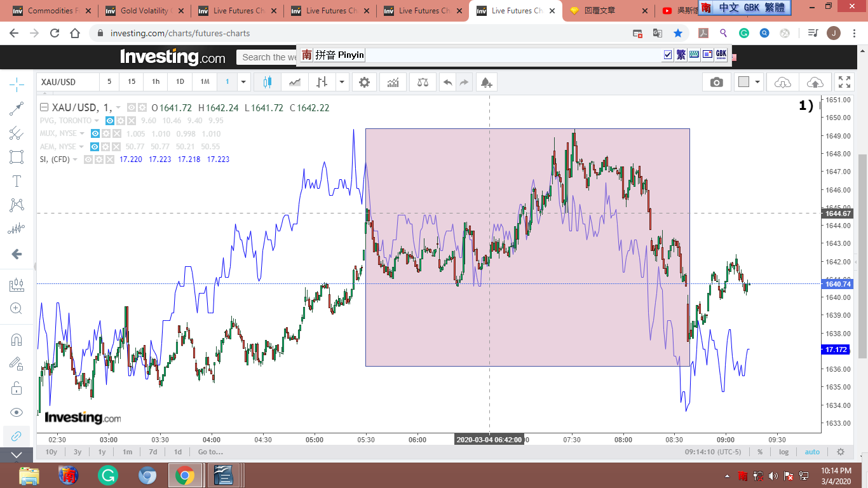
Task: Switch to the Commodities browser tab
Action: [52, 11]
